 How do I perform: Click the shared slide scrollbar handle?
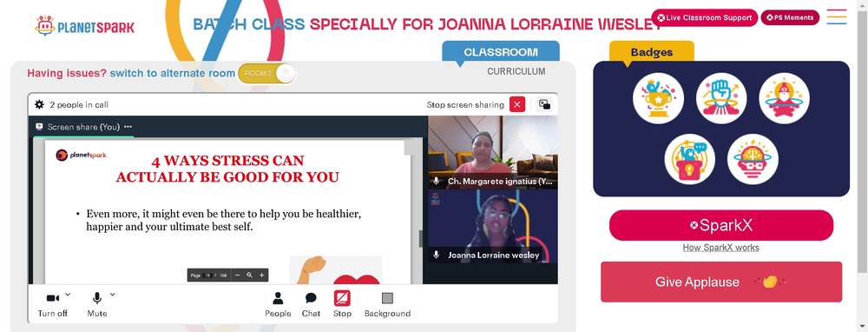click(420, 238)
